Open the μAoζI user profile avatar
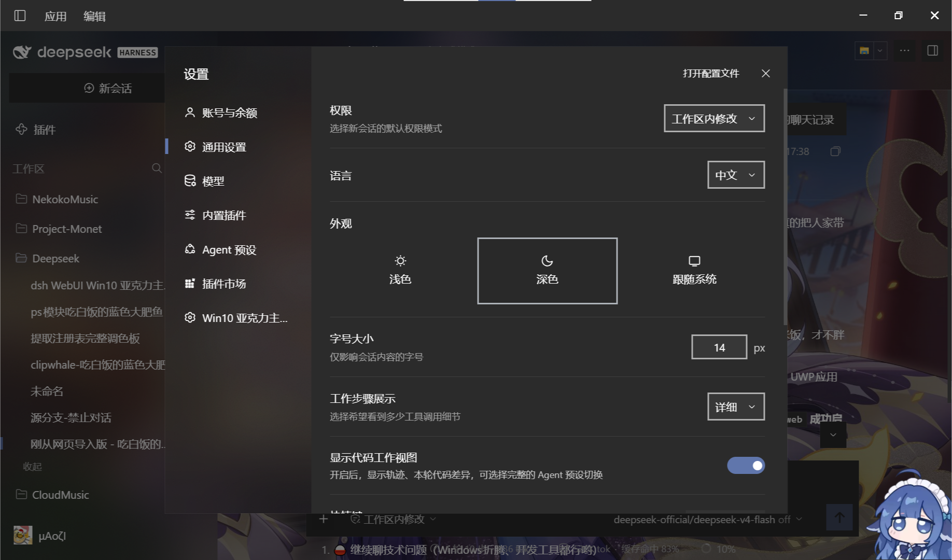The height and width of the screenshot is (560, 952). click(x=22, y=535)
